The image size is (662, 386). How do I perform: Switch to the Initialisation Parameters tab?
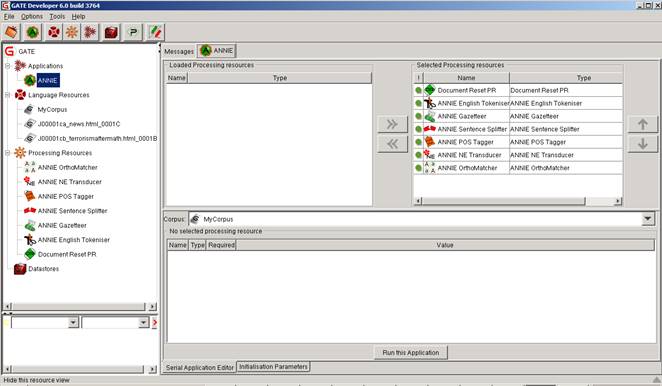(x=273, y=367)
